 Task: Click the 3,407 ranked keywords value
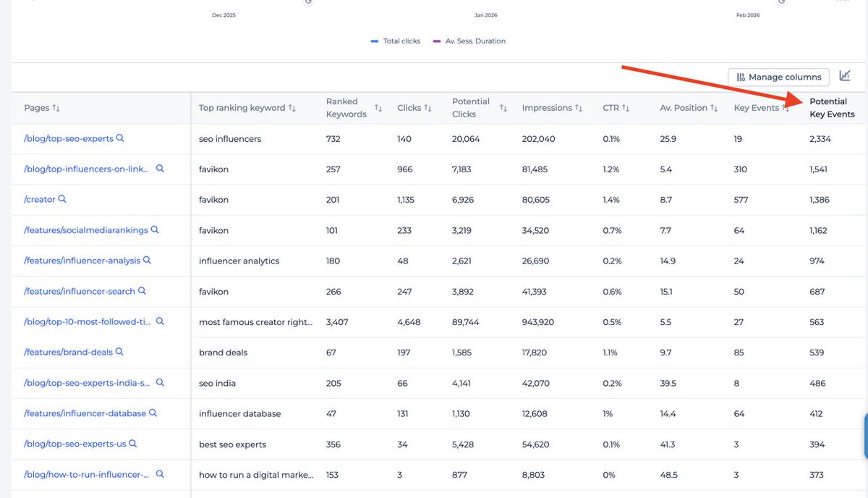point(337,322)
